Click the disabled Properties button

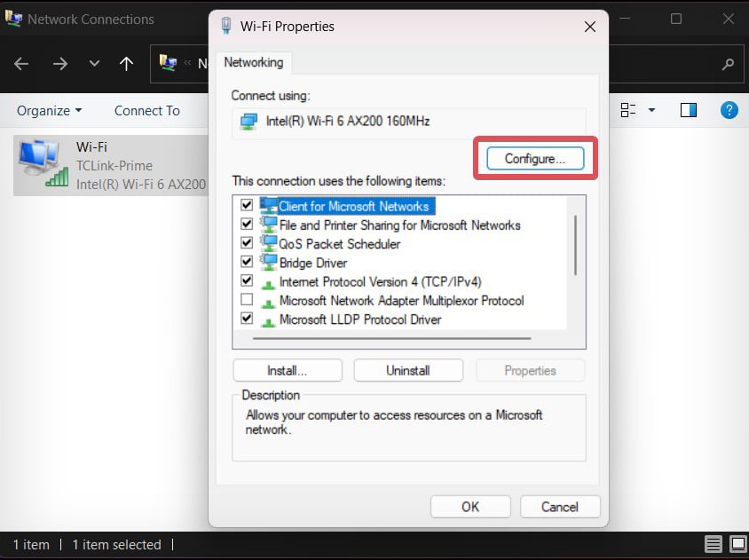coord(530,371)
